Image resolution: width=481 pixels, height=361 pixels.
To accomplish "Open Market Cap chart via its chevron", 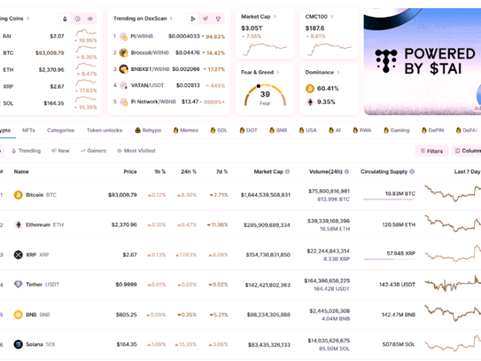I will point(275,17).
